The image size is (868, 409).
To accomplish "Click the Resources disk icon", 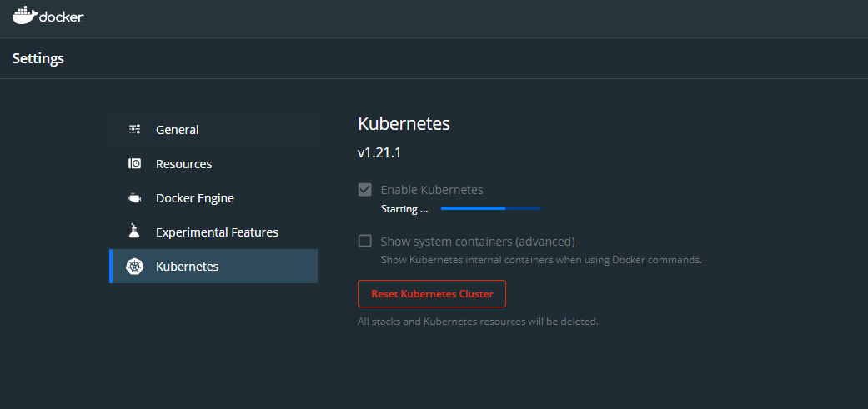I will [x=134, y=163].
